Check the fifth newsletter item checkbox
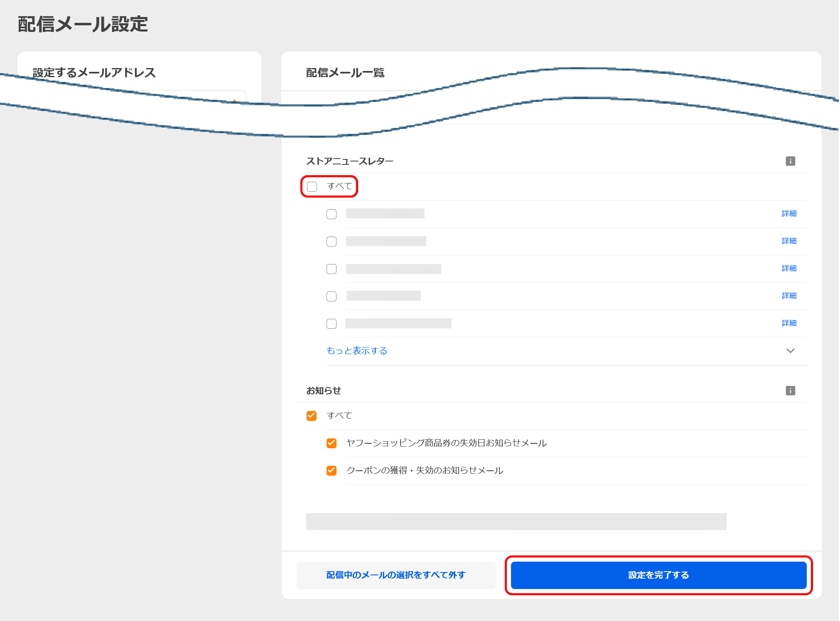The image size is (840, 621). point(331,323)
